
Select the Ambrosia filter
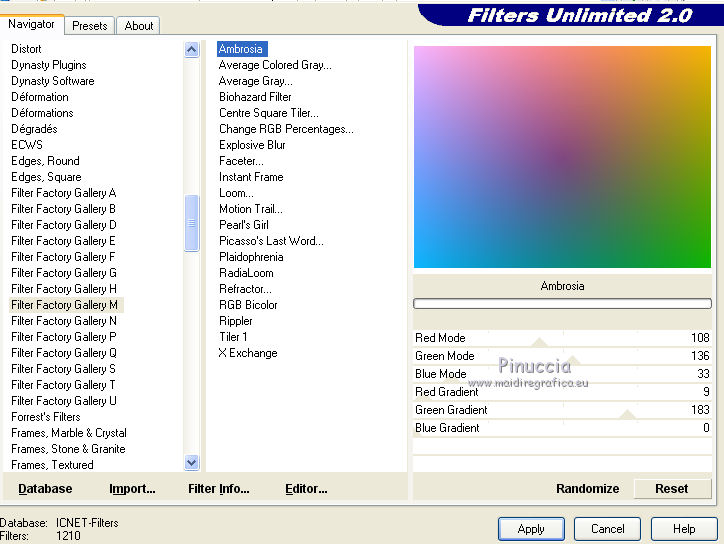click(241, 49)
